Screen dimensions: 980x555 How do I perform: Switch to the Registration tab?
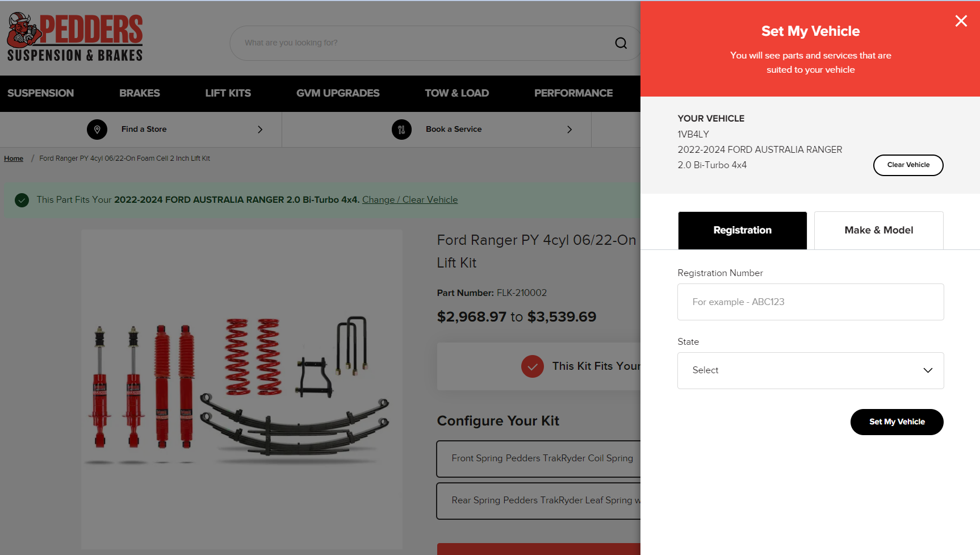click(x=742, y=230)
